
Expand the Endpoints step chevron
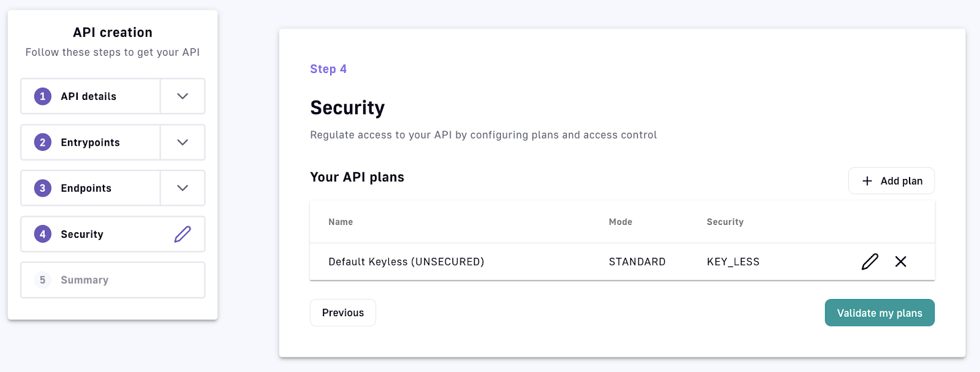pyautogui.click(x=183, y=188)
